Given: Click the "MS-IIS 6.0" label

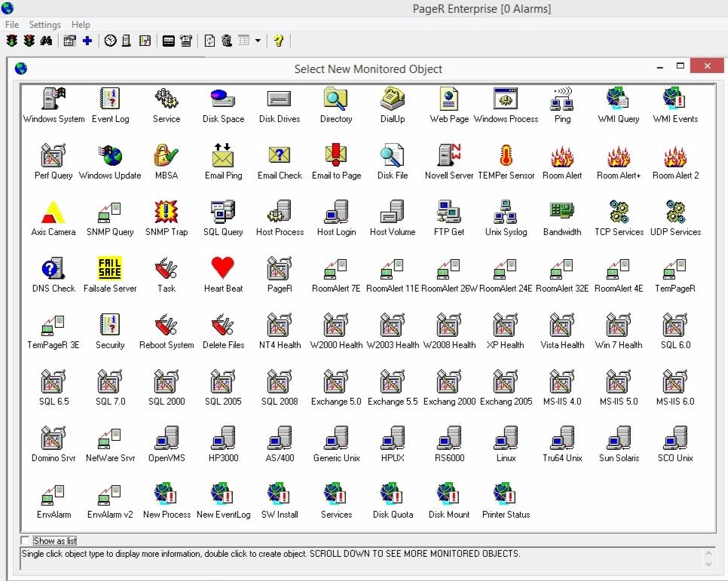Looking at the screenshot, I should point(675,401).
